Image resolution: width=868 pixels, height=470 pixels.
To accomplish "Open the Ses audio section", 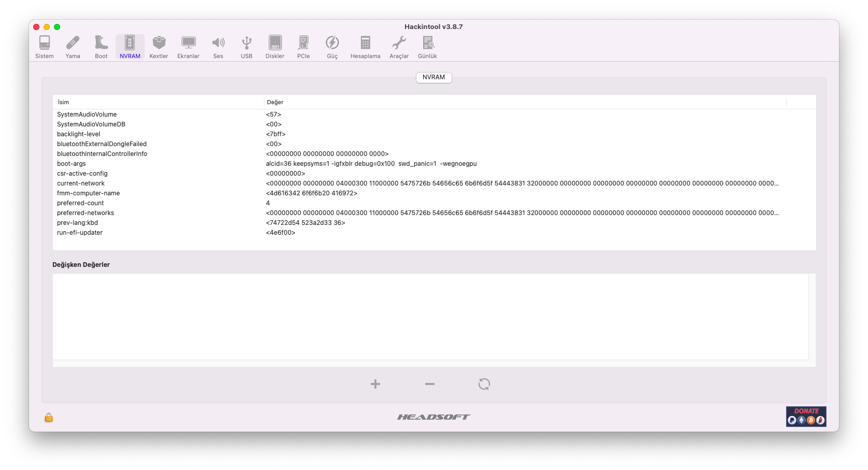I will click(218, 47).
